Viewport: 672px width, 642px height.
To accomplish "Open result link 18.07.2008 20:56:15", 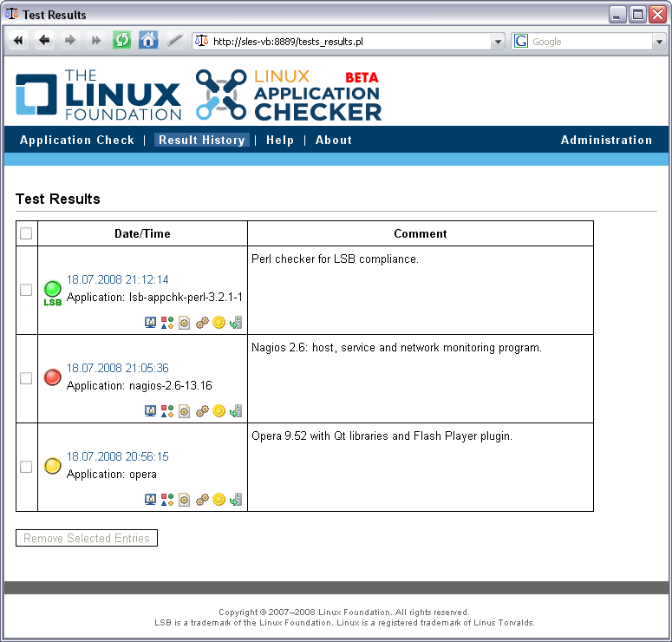I will pyautogui.click(x=117, y=456).
